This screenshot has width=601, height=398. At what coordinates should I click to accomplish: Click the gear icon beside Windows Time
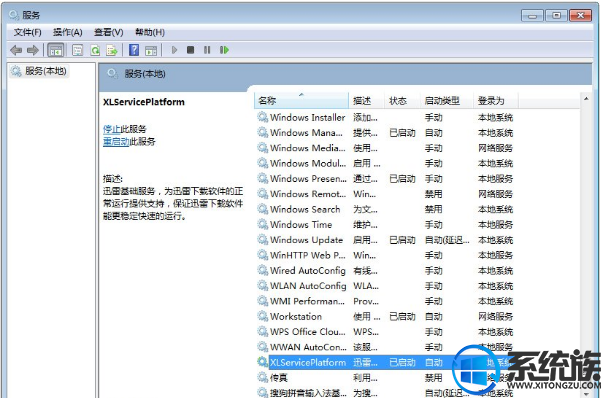[263, 224]
